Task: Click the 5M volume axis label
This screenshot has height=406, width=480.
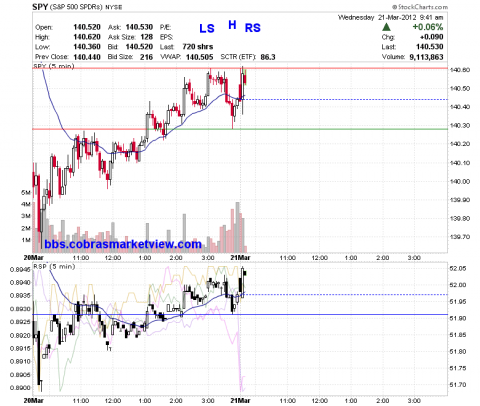Action: (26, 193)
